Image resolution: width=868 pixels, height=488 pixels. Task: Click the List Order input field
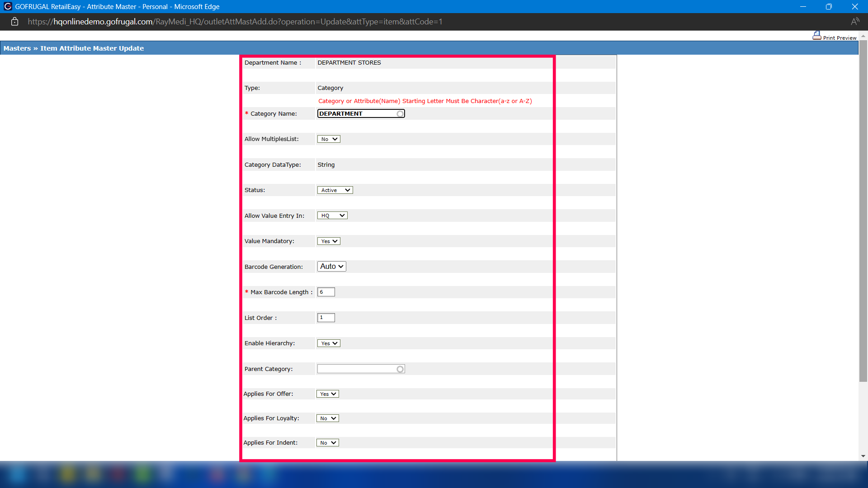(x=326, y=318)
